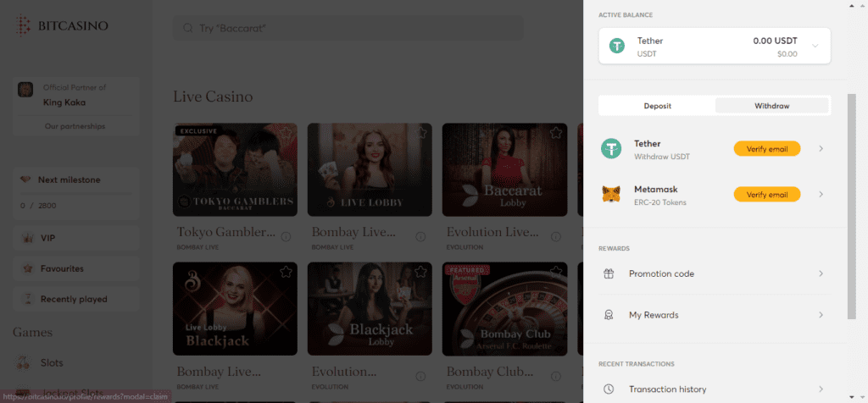Open Promotion code chevron
Screen dimensions: 868x403
pyautogui.click(x=821, y=273)
